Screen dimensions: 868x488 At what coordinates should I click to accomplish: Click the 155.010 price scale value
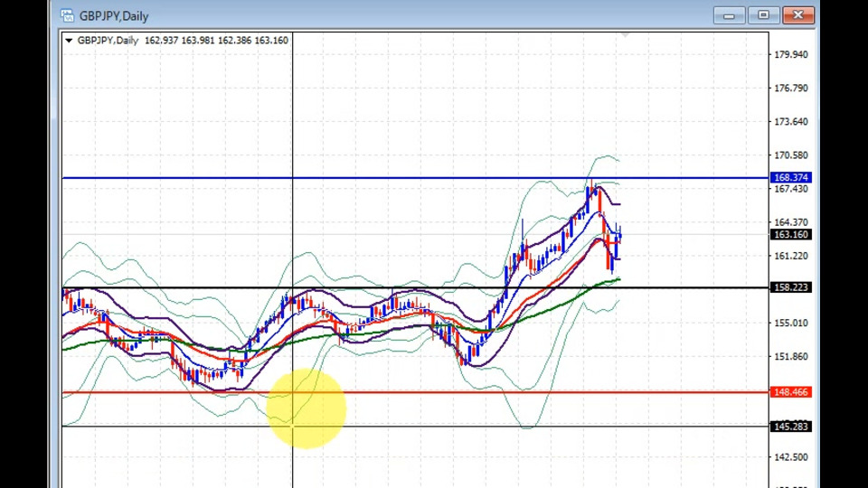pos(791,324)
